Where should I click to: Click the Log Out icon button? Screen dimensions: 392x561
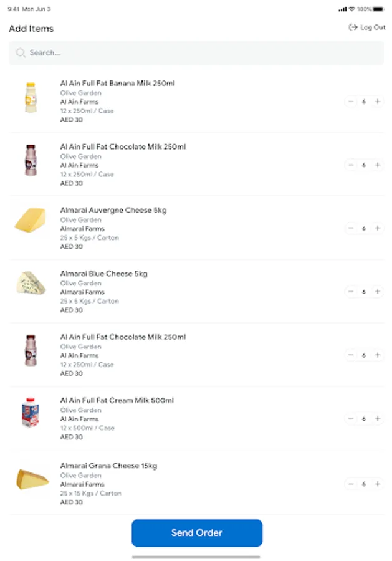click(x=353, y=27)
